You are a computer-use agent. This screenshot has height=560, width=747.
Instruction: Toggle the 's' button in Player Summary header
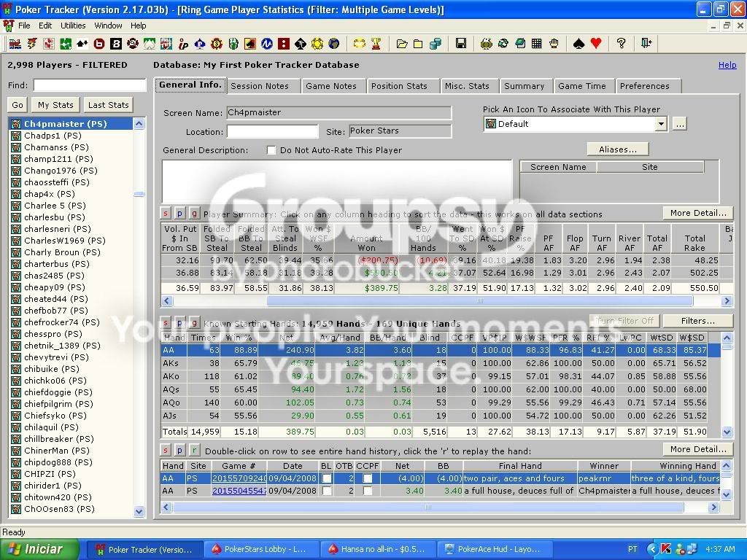coord(166,213)
